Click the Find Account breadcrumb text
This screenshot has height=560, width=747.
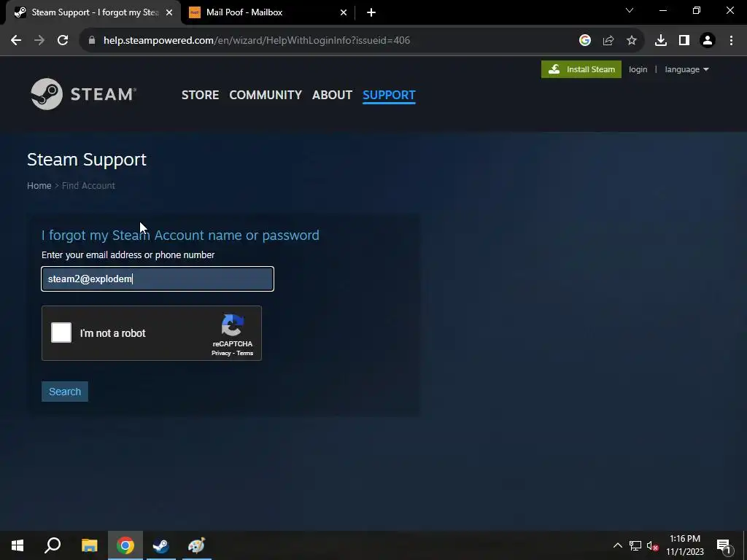coord(88,186)
